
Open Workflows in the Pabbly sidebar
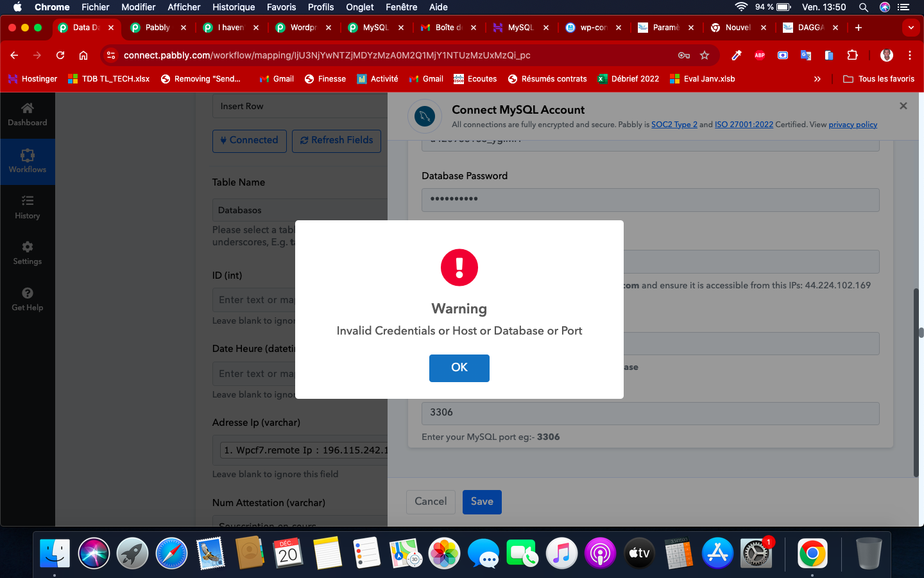click(28, 162)
